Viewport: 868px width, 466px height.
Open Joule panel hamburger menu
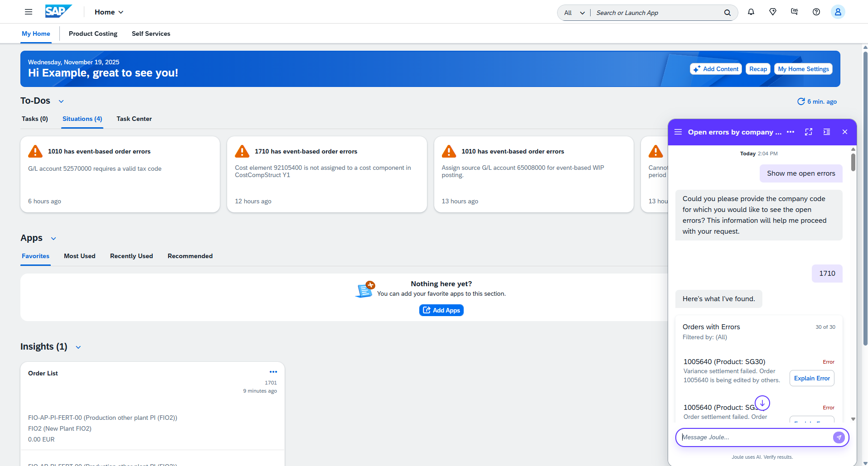pyautogui.click(x=678, y=132)
